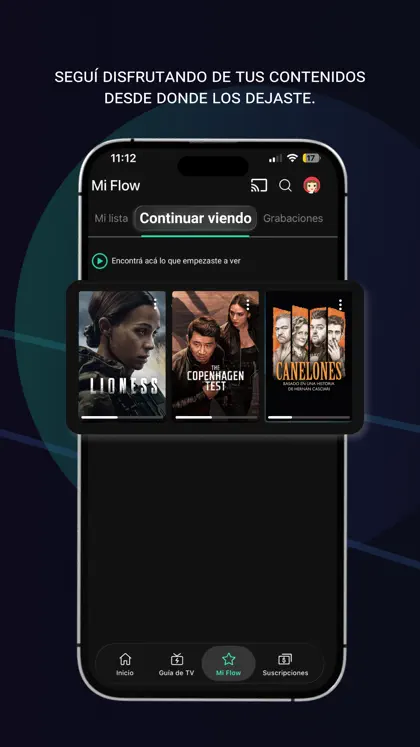Resume The Copenhagen Test poster
The image size is (420, 747).
pos(216,355)
